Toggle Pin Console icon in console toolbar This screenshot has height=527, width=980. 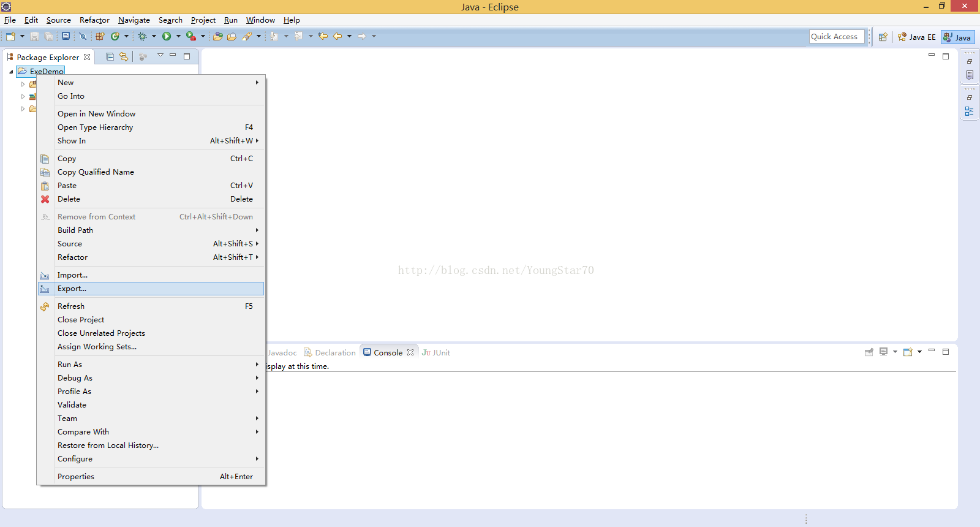tap(869, 352)
